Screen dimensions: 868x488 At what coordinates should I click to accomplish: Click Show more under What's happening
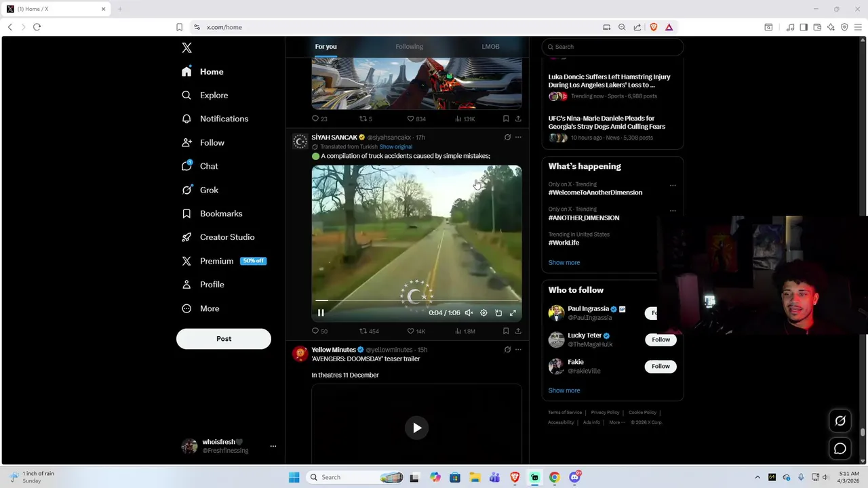coord(564,263)
